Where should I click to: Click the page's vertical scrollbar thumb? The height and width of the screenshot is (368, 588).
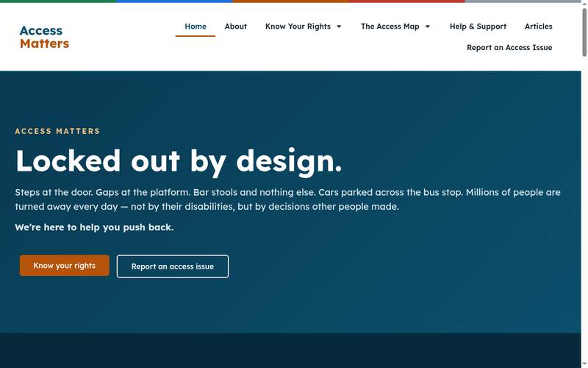[x=584, y=32]
